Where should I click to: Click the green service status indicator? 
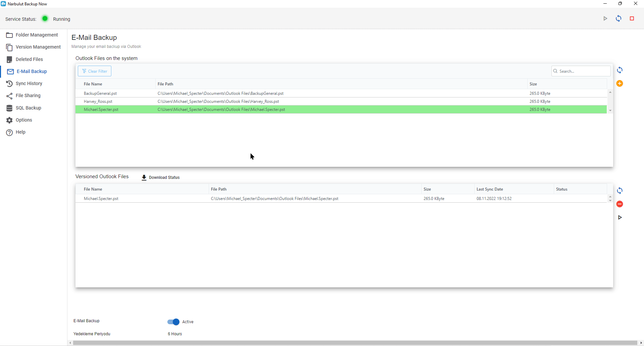pos(45,18)
